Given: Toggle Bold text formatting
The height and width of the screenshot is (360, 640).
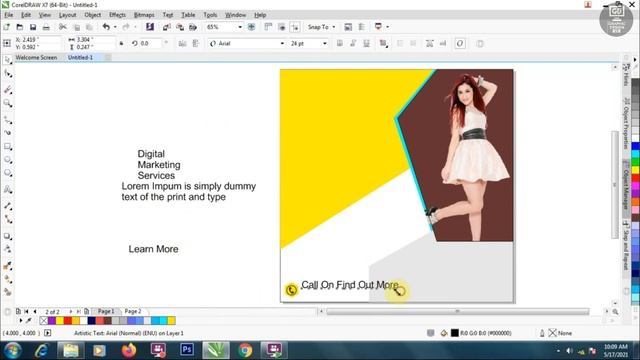Looking at the screenshot, I should (340, 43).
